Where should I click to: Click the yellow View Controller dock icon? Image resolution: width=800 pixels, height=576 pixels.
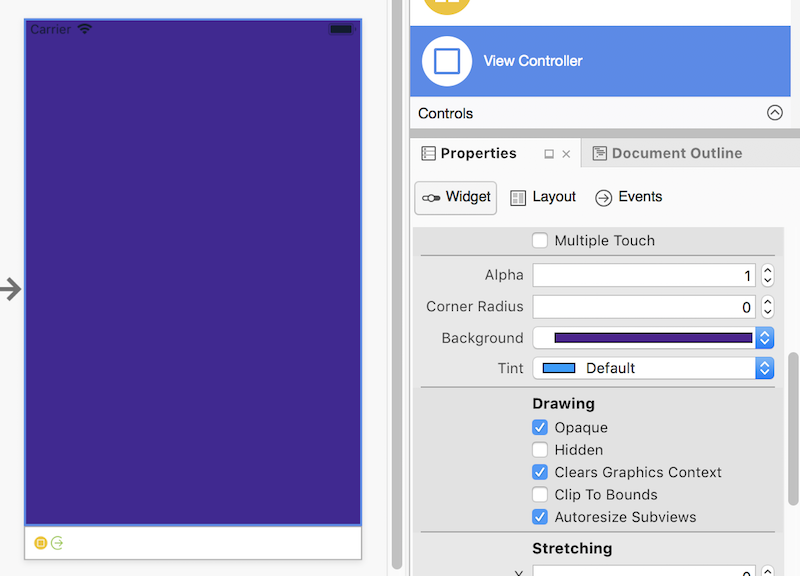click(x=41, y=543)
